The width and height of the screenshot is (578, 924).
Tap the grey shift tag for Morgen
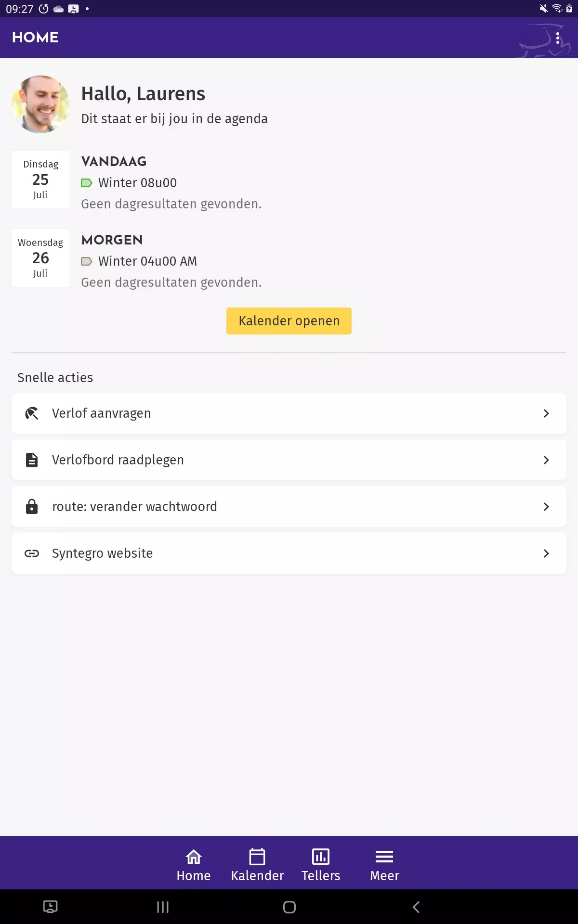pos(87,261)
